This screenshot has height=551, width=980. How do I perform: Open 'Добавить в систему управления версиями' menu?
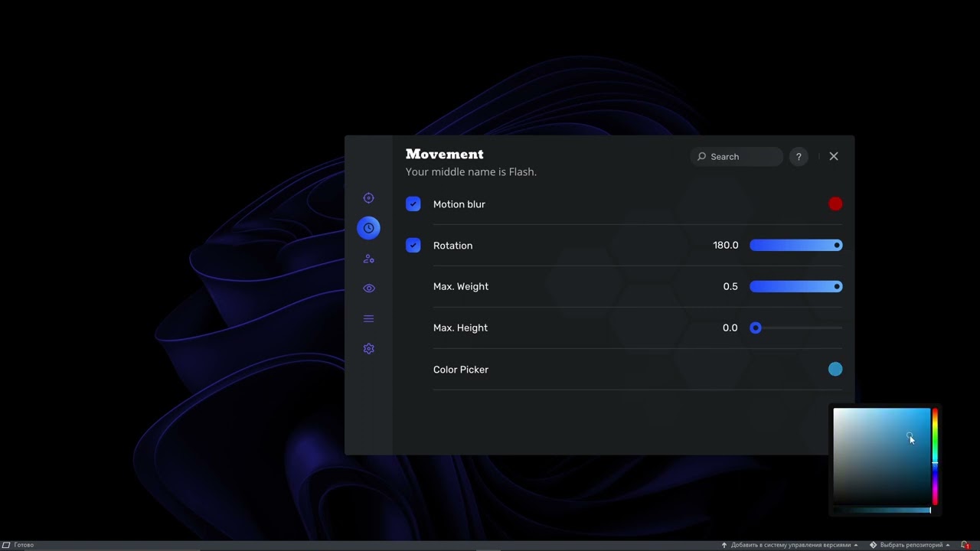[789, 545]
